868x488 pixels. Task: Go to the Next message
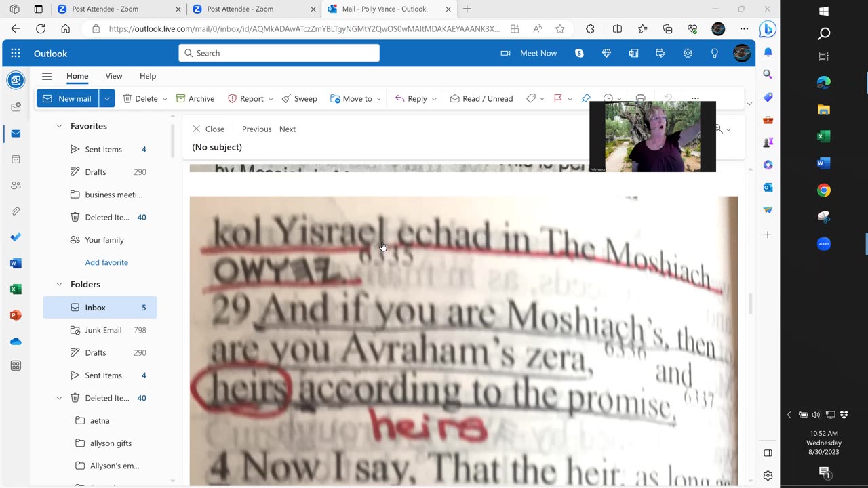click(288, 129)
